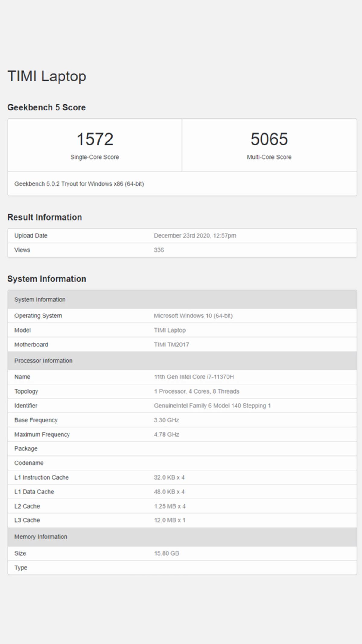Click the TIMI Laptop page heading
The width and height of the screenshot is (362, 644).
coord(47,76)
